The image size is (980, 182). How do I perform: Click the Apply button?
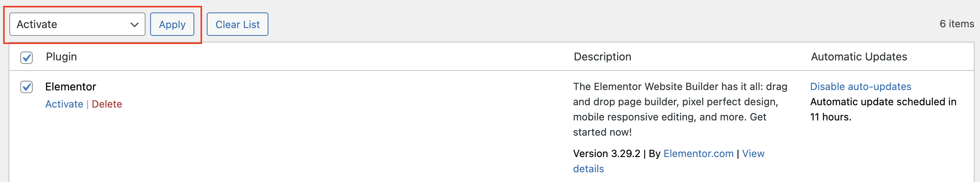coord(172,24)
